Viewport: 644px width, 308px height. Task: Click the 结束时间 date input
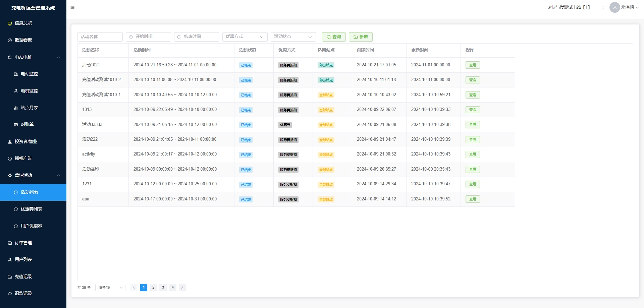197,37
